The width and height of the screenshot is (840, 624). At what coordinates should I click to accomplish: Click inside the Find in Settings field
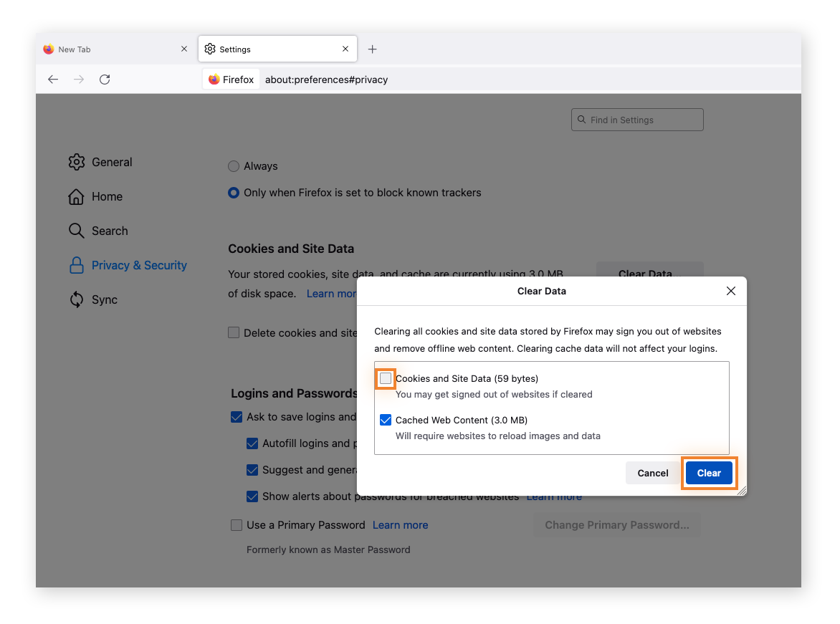tap(636, 119)
